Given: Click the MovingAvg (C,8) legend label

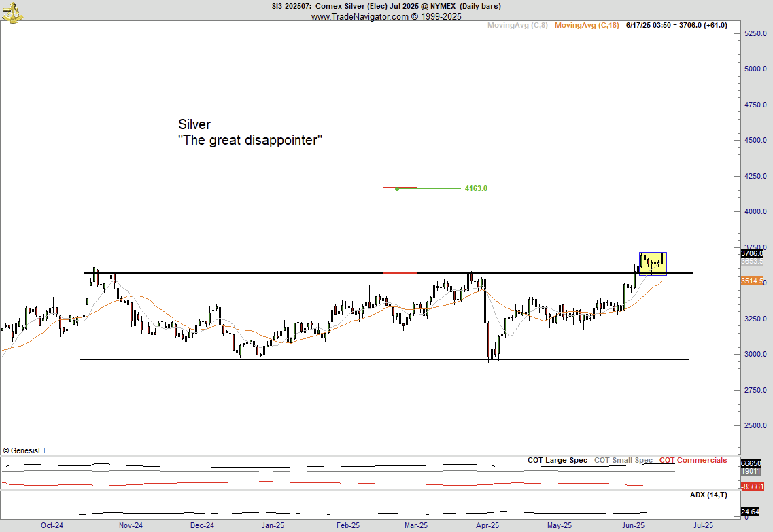Looking at the screenshot, I should 517,25.
